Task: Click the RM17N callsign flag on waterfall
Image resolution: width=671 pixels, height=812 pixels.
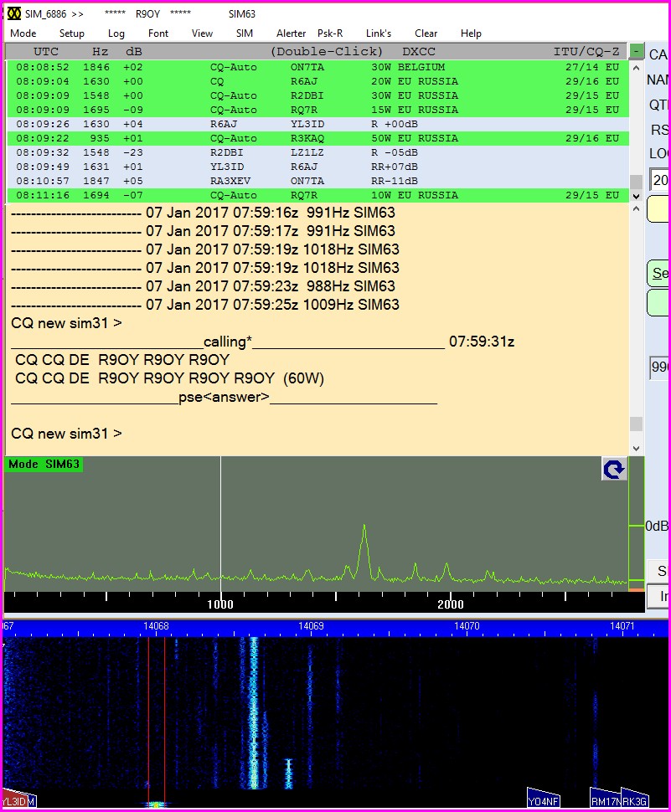Action: pos(604,800)
